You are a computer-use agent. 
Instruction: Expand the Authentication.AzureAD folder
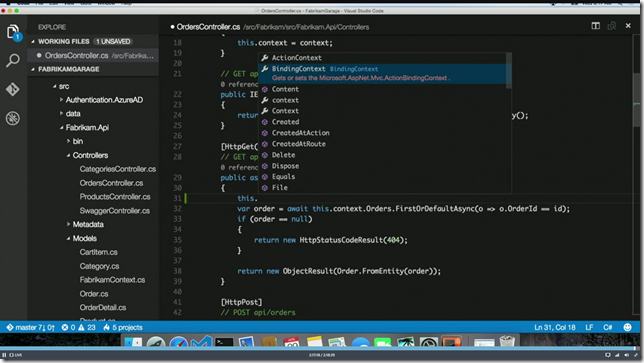pos(61,100)
